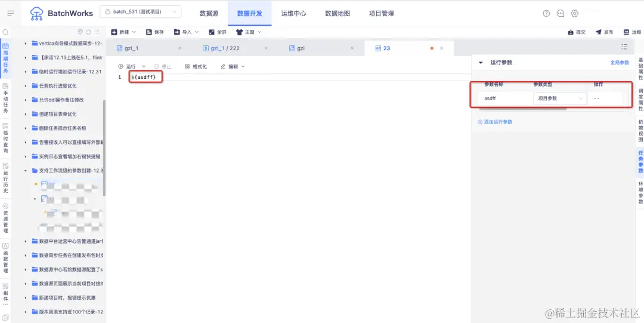Image resolution: width=644 pixels, height=323 pixels.
Task: Click 运行 run button in editor toolbar
Action: coord(127,66)
